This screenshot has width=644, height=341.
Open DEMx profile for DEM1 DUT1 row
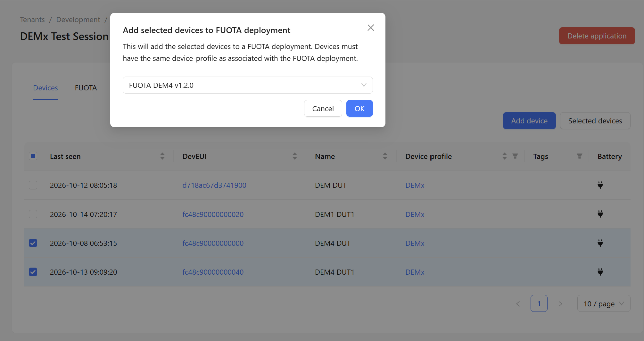click(x=415, y=214)
